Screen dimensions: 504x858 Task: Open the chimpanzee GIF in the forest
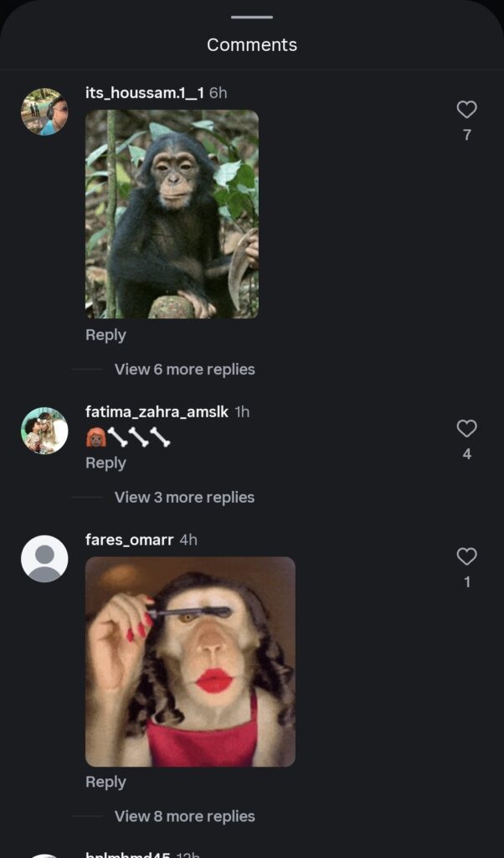(172, 214)
